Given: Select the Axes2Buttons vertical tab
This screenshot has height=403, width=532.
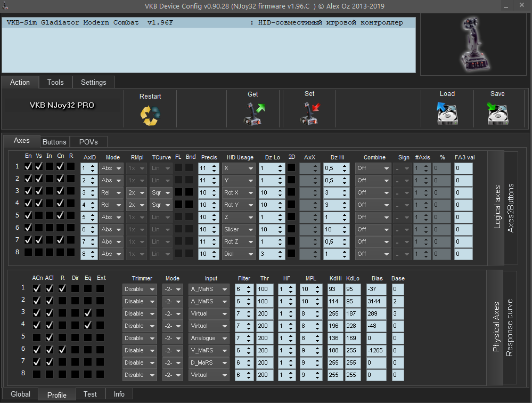Looking at the screenshot, I should pos(511,208).
